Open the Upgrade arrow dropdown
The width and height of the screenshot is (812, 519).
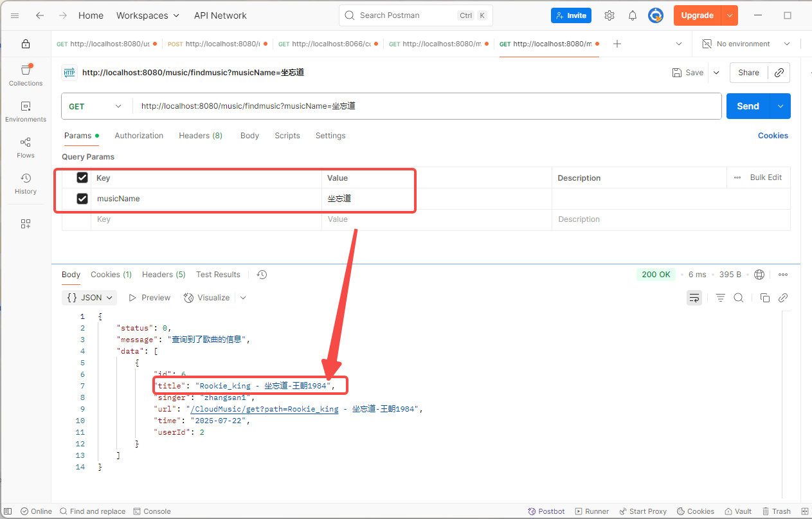pos(729,15)
